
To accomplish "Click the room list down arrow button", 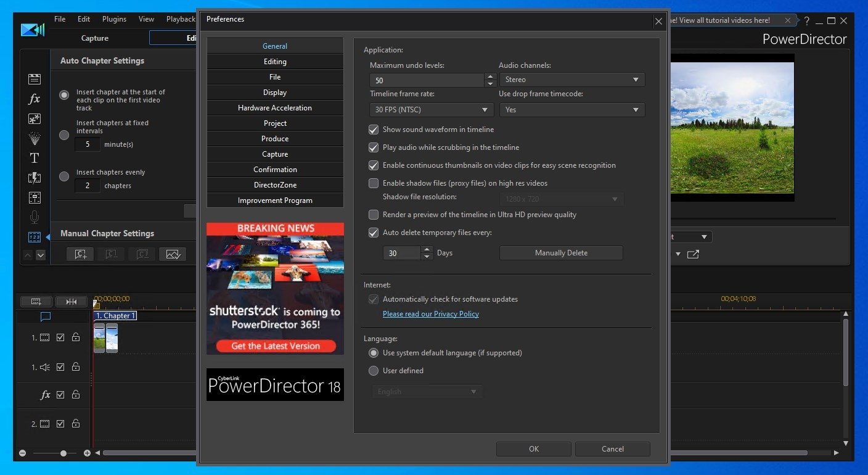I will click(41, 255).
